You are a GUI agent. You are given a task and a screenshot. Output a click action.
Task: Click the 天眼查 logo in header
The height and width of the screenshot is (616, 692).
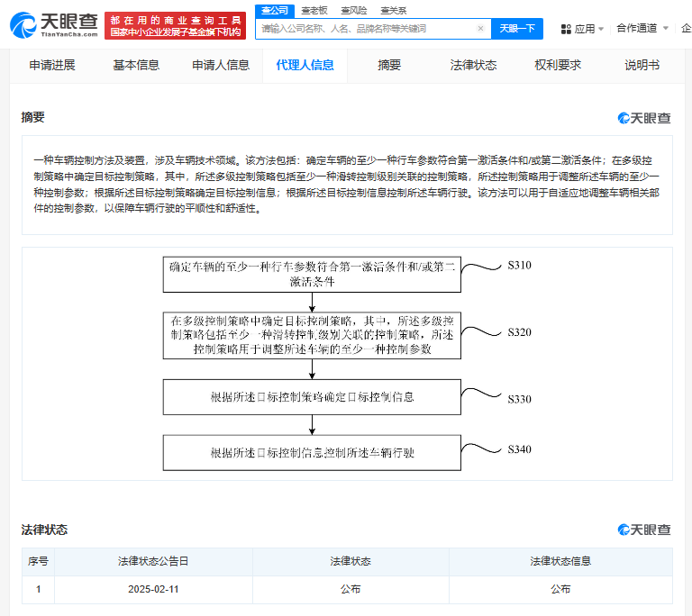[x=53, y=24]
